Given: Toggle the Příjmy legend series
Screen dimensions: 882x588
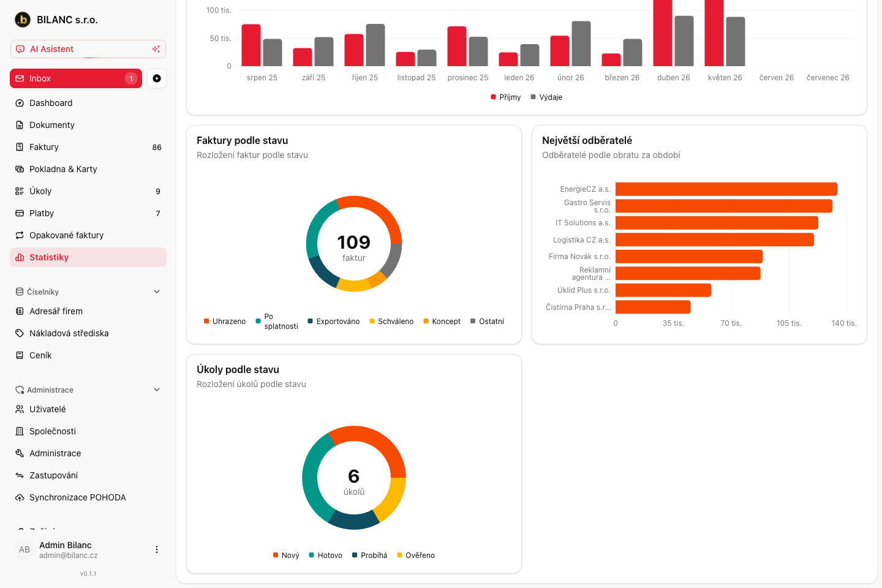Looking at the screenshot, I should (505, 97).
